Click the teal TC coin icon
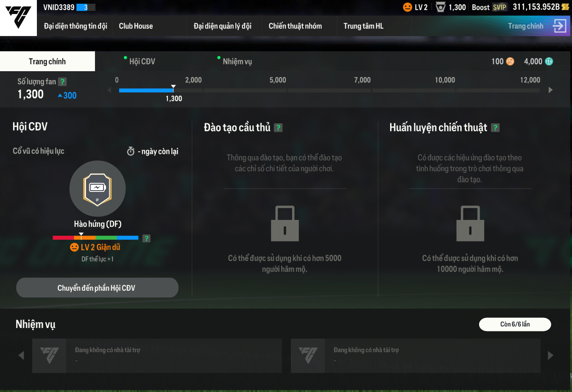 (x=549, y=61)
